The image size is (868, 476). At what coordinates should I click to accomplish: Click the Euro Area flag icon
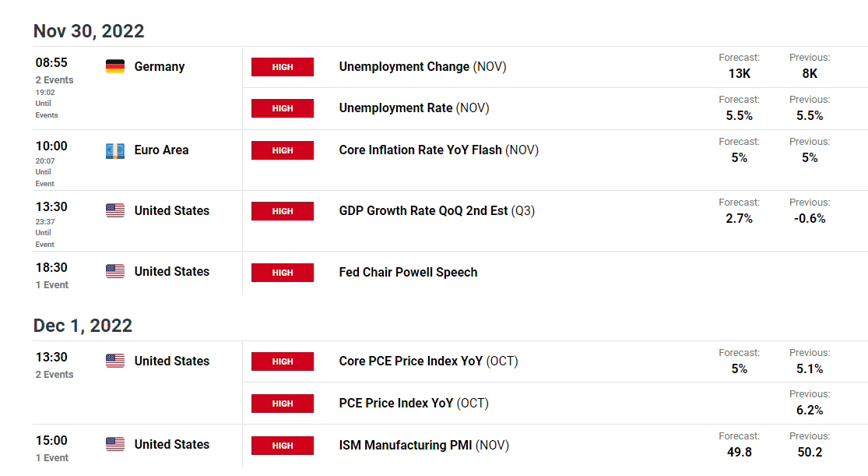pos(115,150)
